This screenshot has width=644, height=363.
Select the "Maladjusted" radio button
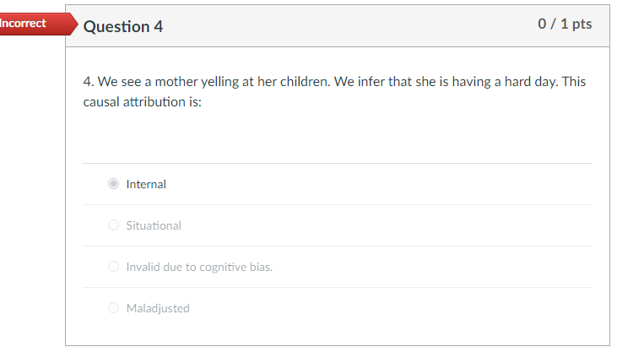[113, 308]
